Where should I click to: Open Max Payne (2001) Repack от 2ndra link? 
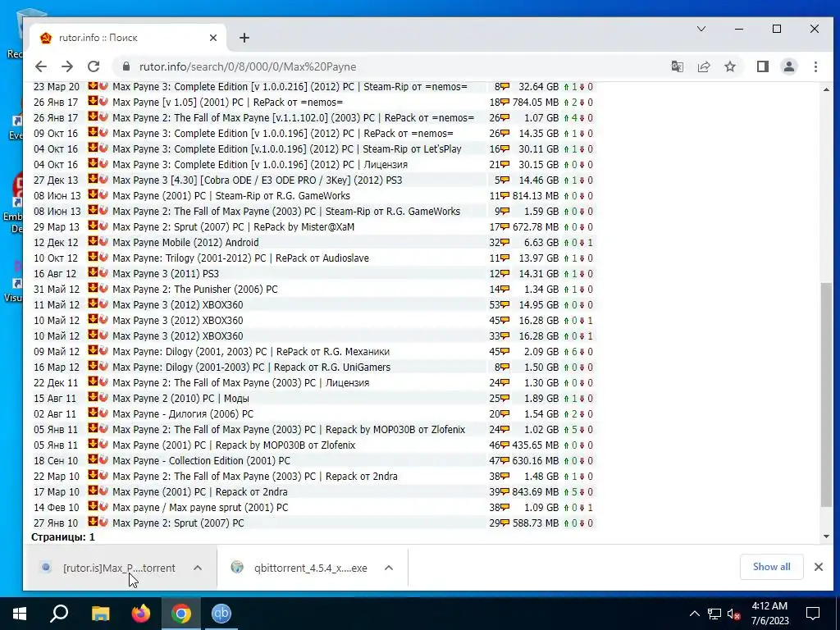[200, 491]
